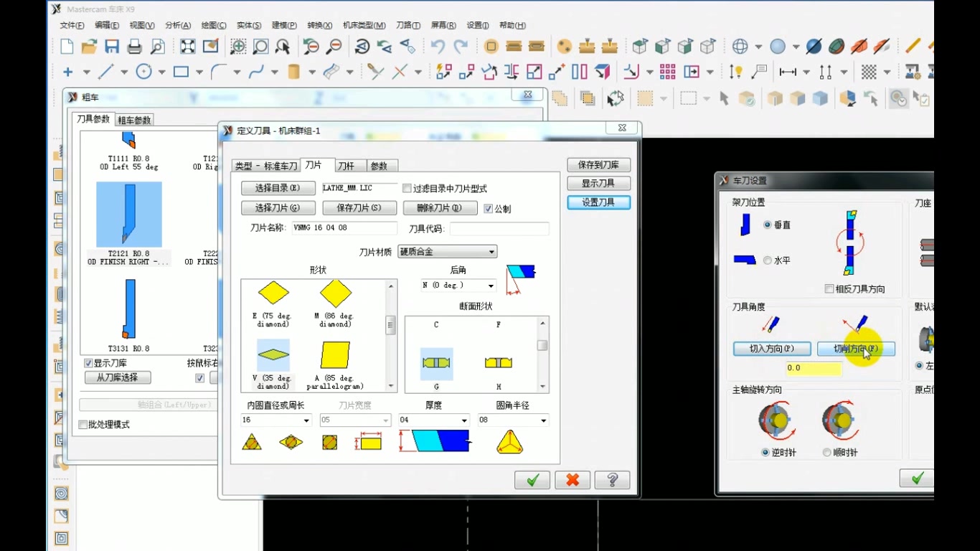Click the 显示刀具 button
Screen dimensions: 980x551
pyautogui.click(x=598, y=183)
